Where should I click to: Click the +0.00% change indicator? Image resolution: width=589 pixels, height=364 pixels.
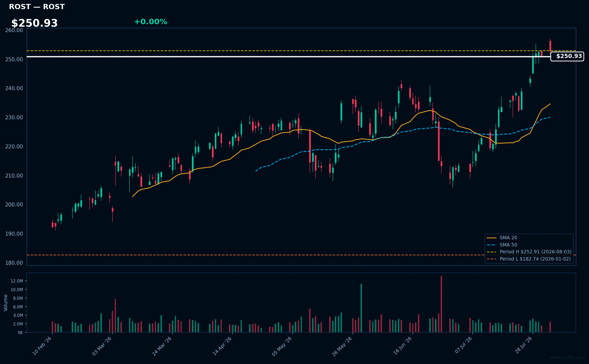point(151,22)
